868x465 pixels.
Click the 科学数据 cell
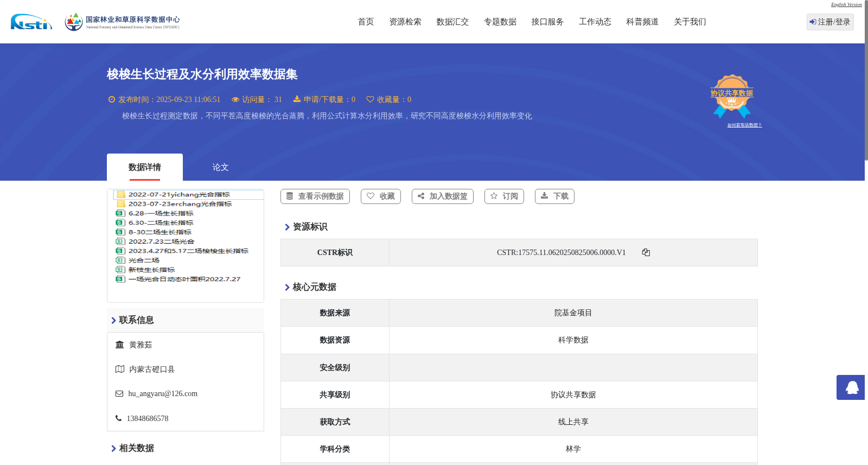tap(573, 340)
